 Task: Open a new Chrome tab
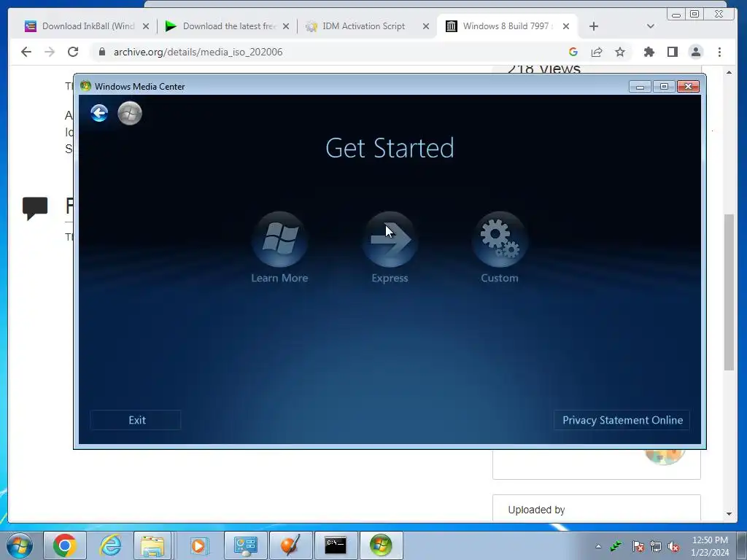[594, 26]
